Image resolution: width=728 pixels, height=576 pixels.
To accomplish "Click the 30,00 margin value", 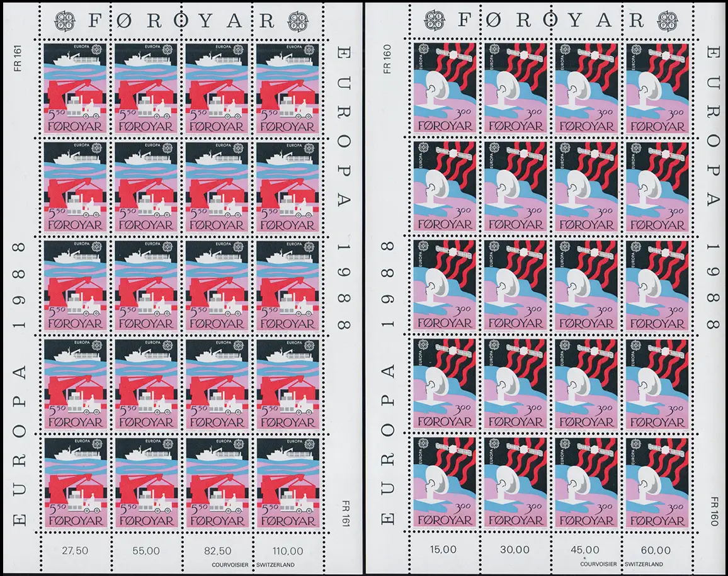I will [515, 549].
